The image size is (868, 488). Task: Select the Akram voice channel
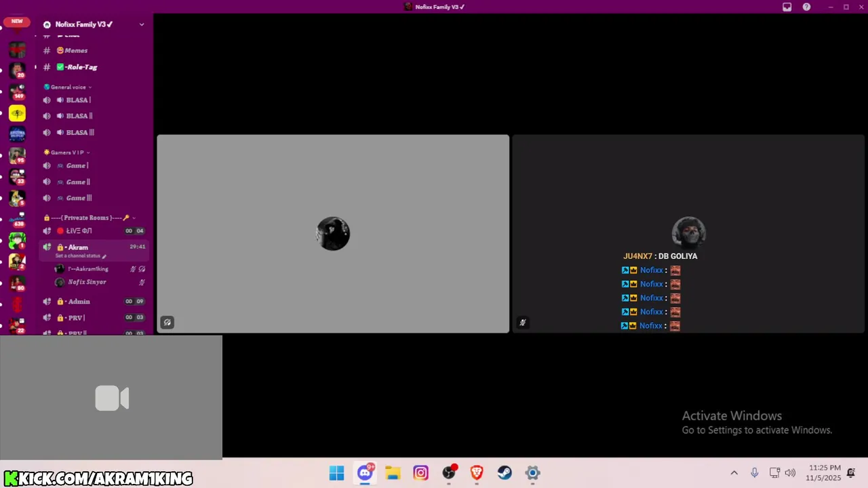click(93, 251)
